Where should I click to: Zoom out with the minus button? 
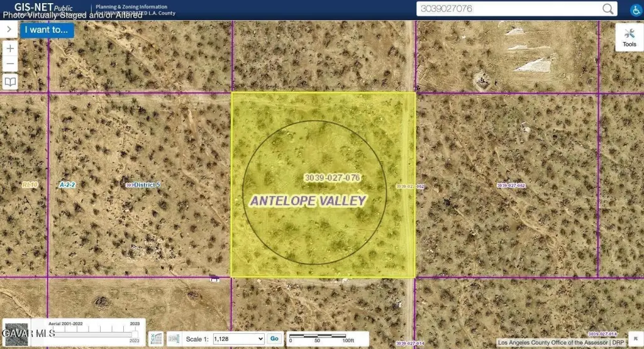(x=11, y=64)
